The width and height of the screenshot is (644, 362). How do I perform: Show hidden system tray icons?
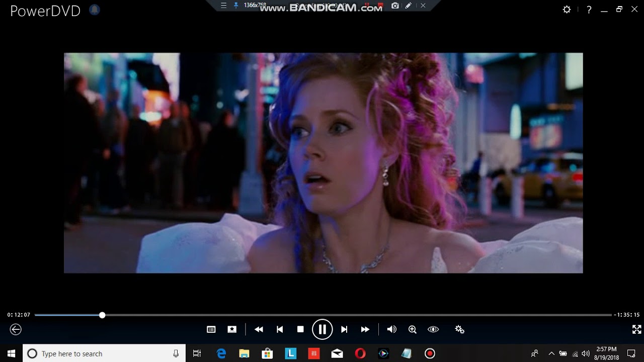pyautogui.click(x=551, y=353)
